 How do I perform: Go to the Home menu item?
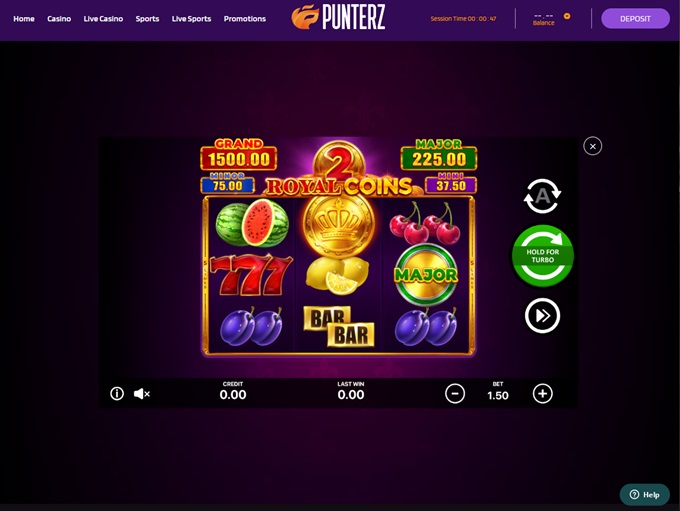point(24,19)
